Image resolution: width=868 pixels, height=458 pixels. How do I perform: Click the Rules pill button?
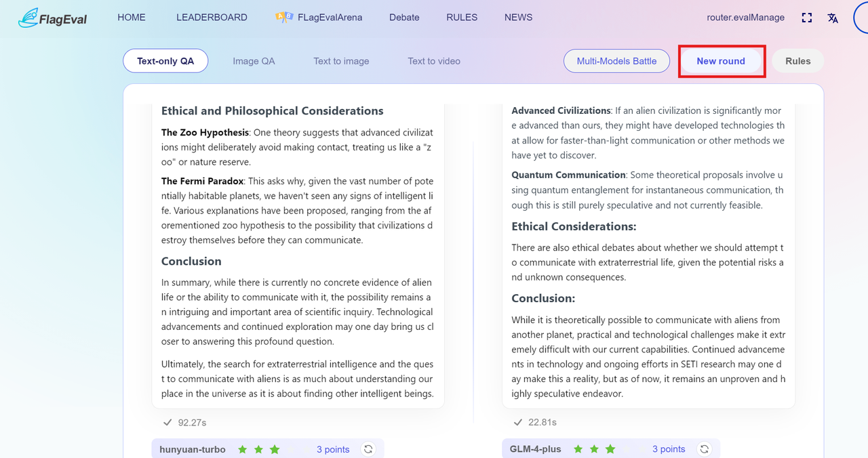(797, 61)
